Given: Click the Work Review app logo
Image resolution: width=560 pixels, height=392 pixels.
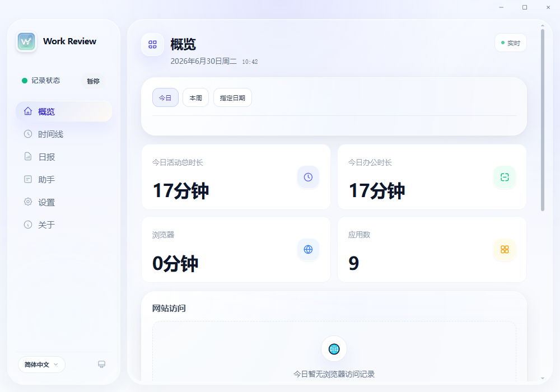Looking at the screenshot, I should click(x=26, y=41).
